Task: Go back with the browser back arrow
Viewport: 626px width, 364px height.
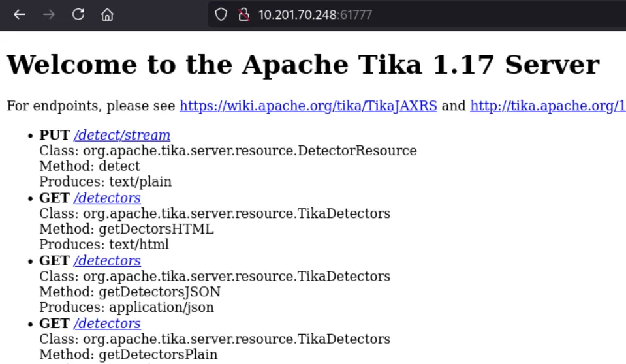Action: click(19, 15)
